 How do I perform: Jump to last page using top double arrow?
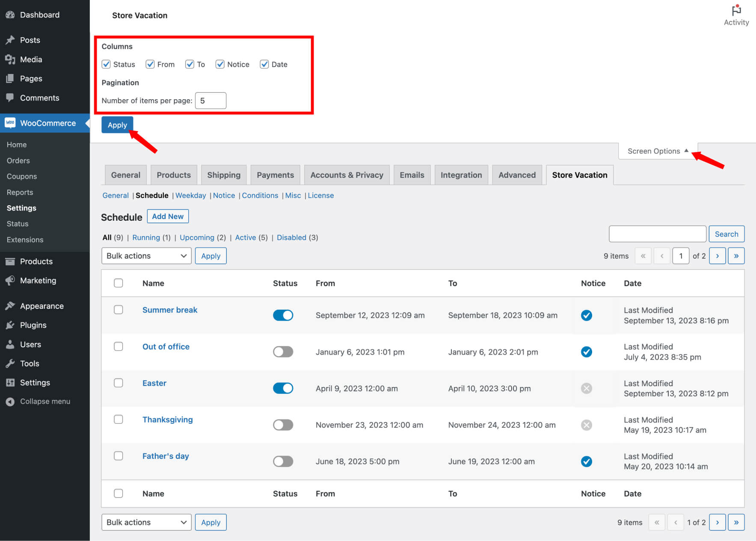[736, 256]
